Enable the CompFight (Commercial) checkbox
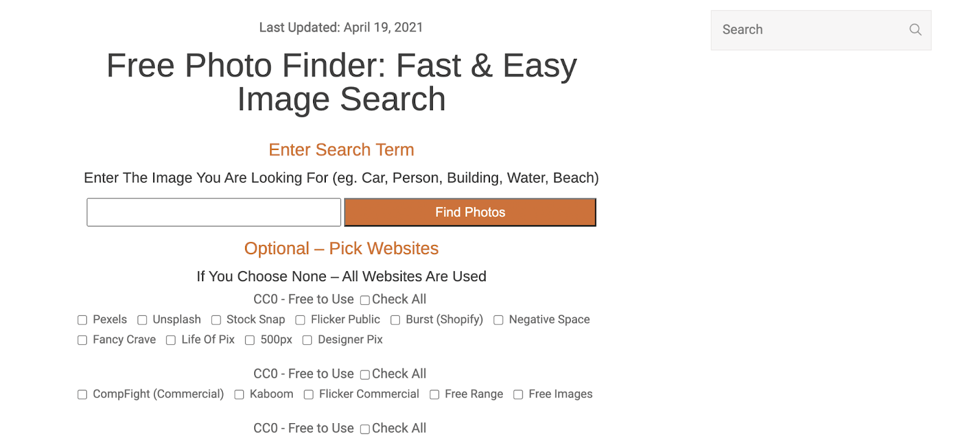 point(82,395)
